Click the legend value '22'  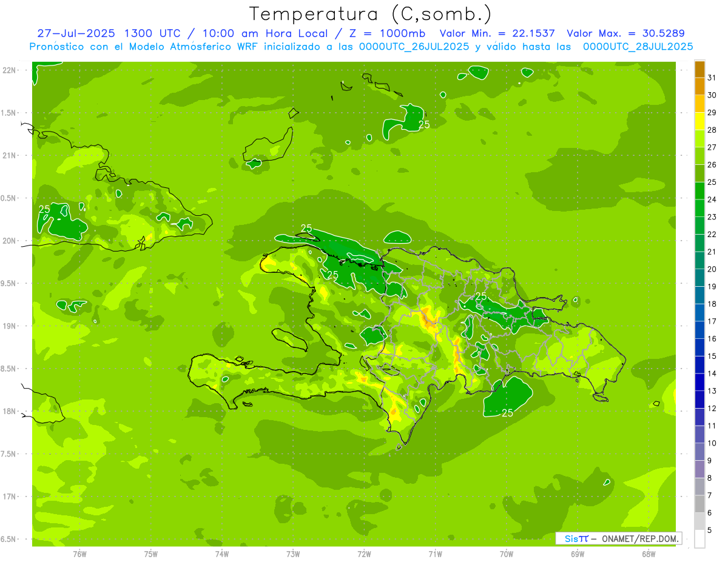712,234
